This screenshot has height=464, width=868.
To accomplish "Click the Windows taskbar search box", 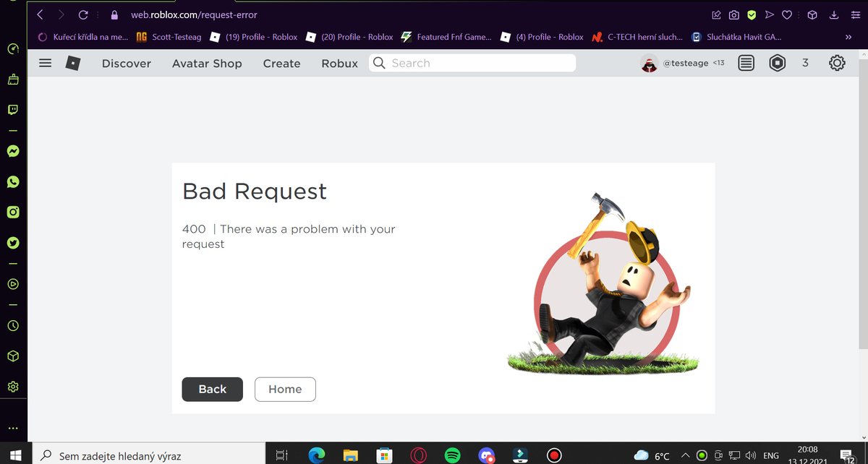I will [150, 455].
